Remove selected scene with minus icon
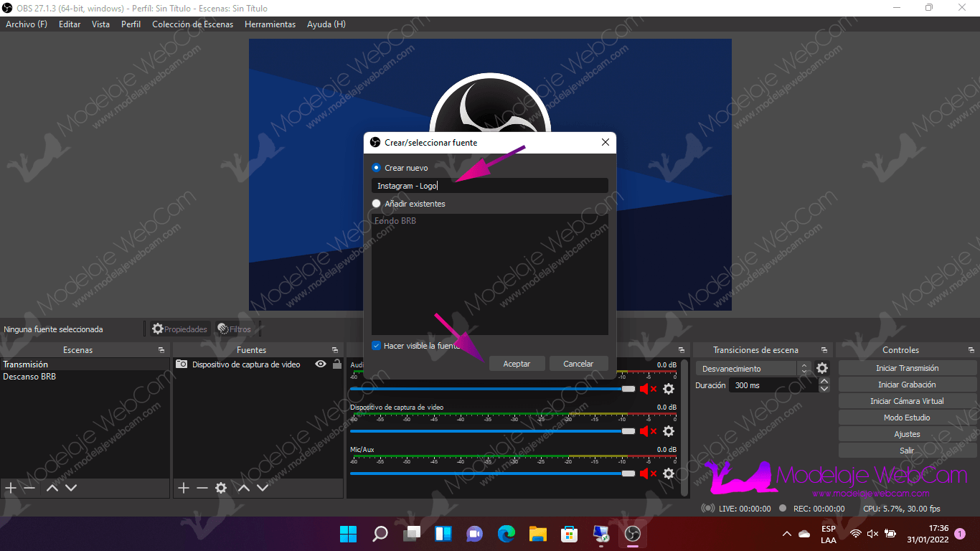This screenshot has height=551, width=980. 29,488
